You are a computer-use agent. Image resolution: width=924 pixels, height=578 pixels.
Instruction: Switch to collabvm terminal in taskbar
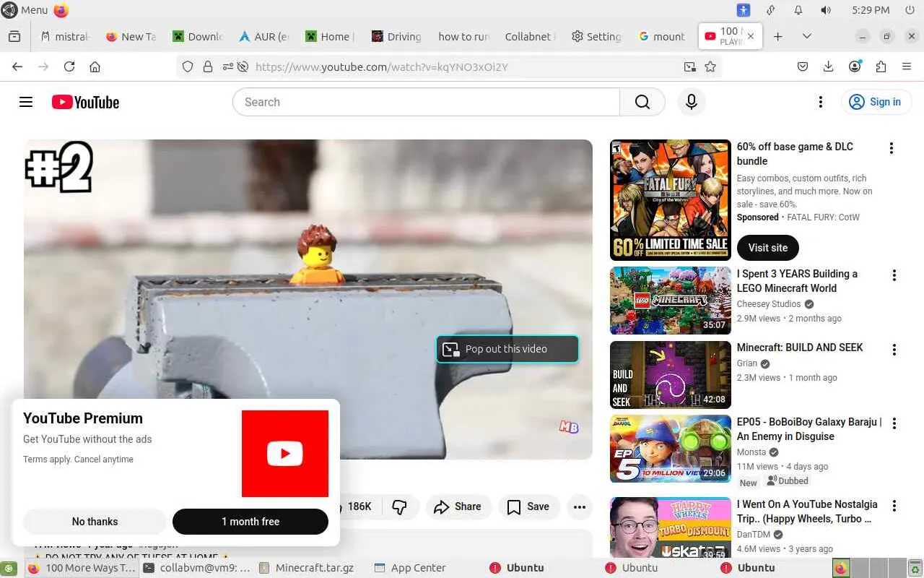[x=197, y=568]
